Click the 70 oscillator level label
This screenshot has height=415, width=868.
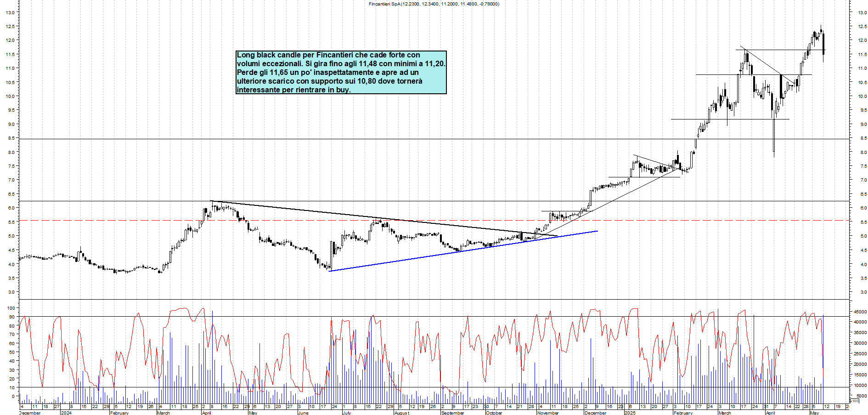coord(11,335)
